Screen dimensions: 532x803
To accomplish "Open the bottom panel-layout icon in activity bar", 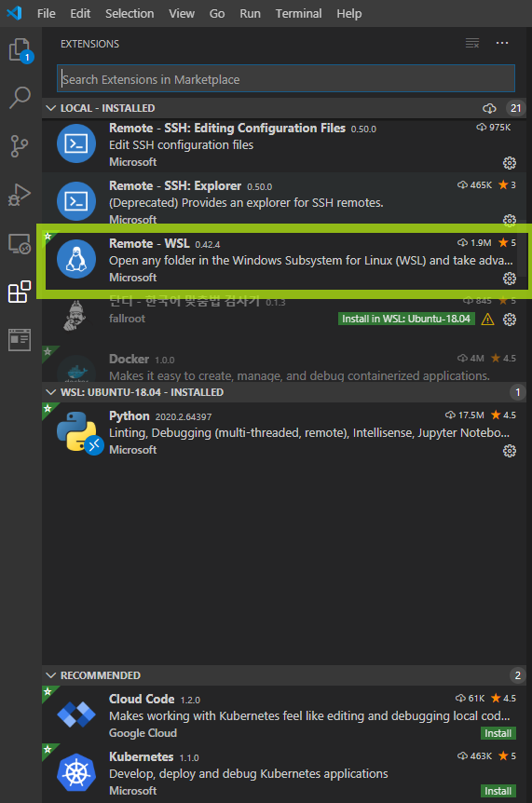I will [20, 339].
